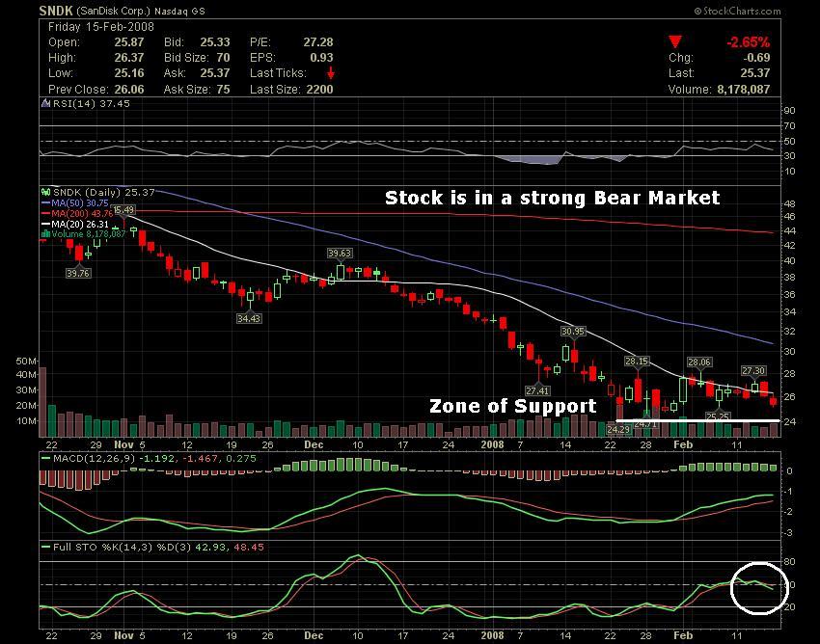Image resolution: width=820 pixels, height=644 pixels.
Task: Click the most recent red candlestick
Action: [x=774, y=401]
